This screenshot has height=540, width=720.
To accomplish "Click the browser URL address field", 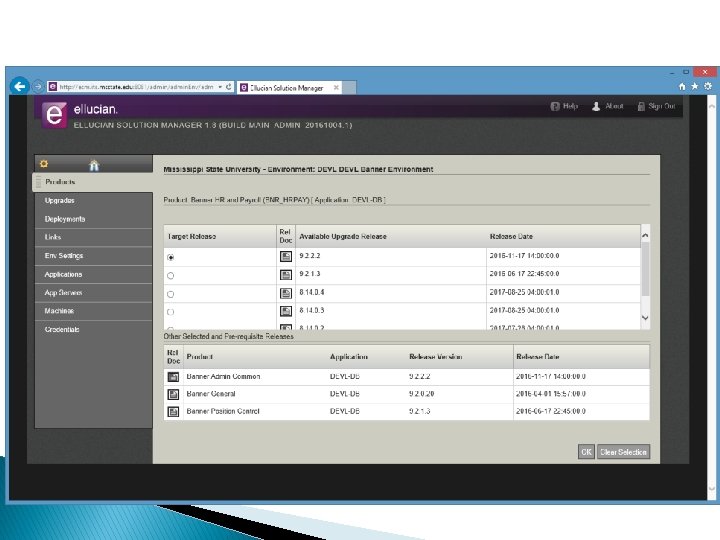I will [137, 87].
